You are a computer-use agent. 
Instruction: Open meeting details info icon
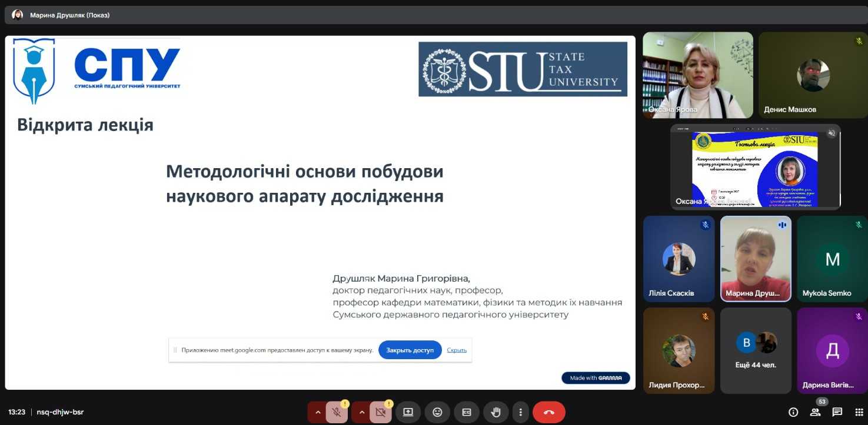tap(793, 412)
